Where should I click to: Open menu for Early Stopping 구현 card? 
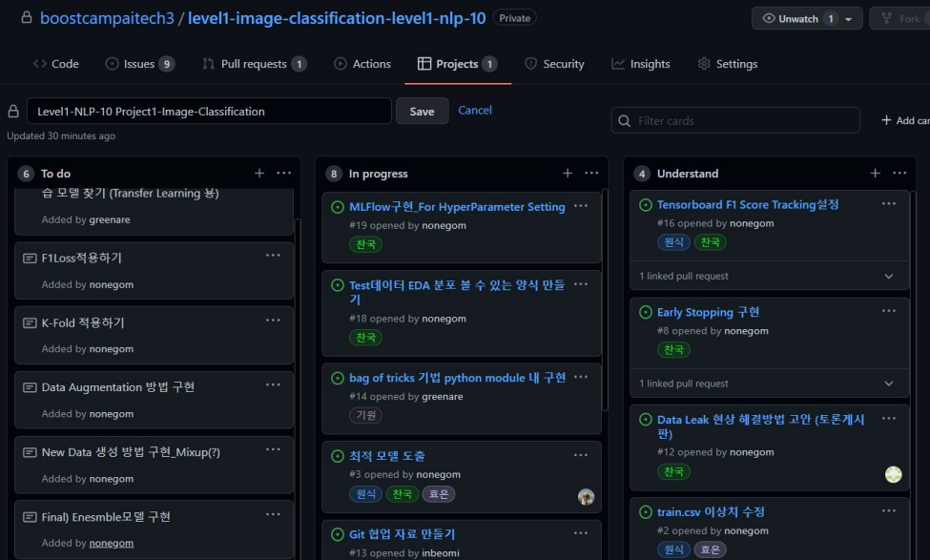click(x=888, y=311)
